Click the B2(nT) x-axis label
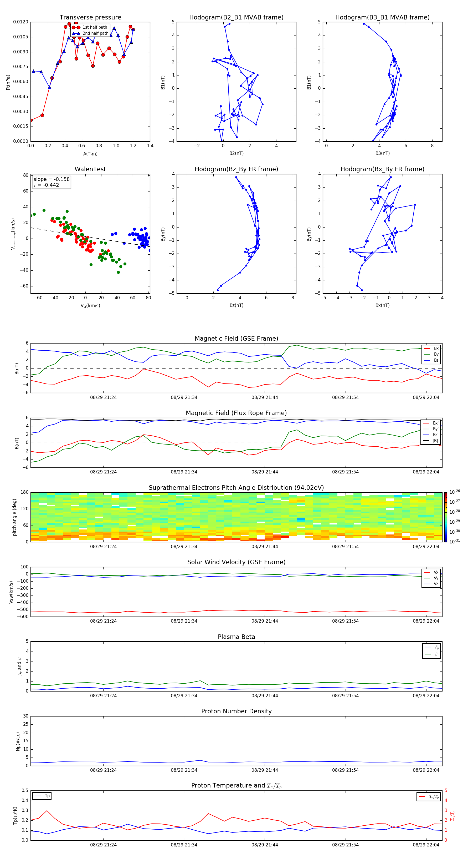The height and width of the screenshot is (868, 473). click(x=236, y=153)
